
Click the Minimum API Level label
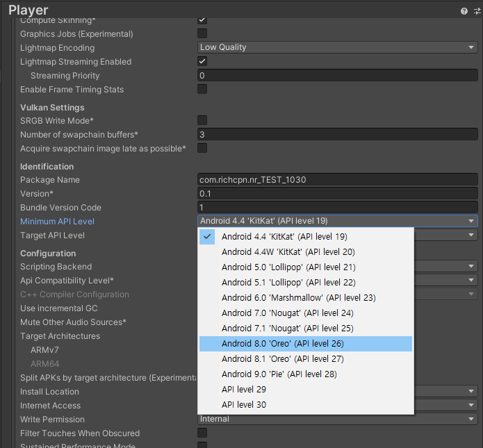point(57,222)
